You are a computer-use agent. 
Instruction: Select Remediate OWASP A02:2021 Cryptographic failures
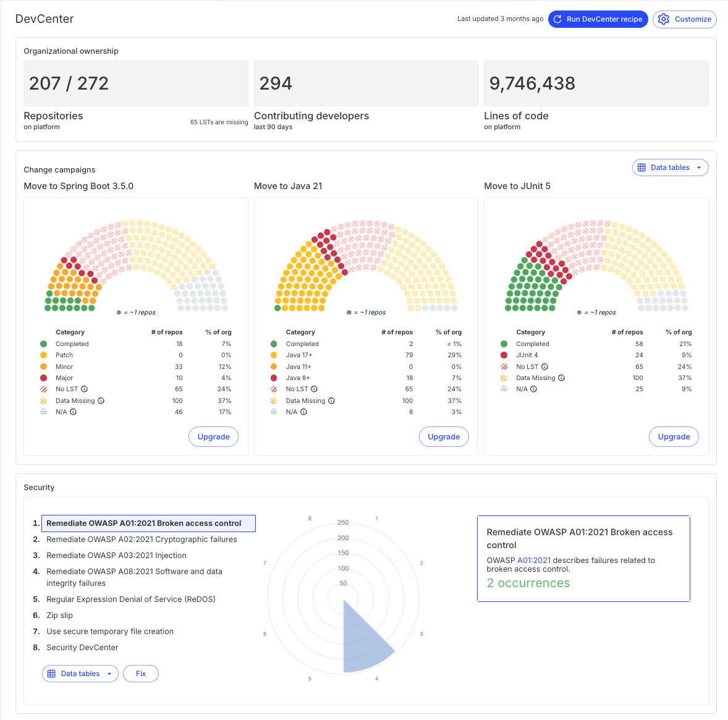(x=142, y=540)
